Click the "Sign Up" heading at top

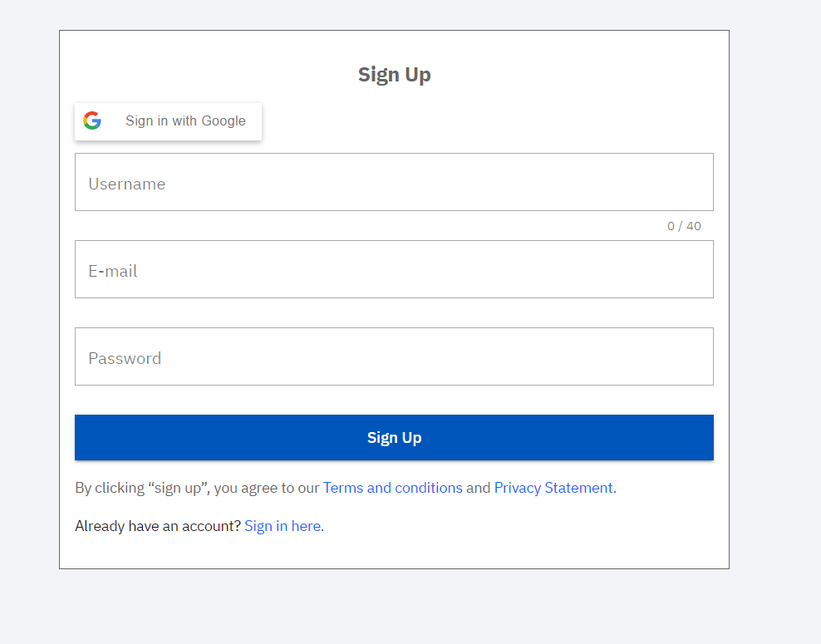pos(394,75)
